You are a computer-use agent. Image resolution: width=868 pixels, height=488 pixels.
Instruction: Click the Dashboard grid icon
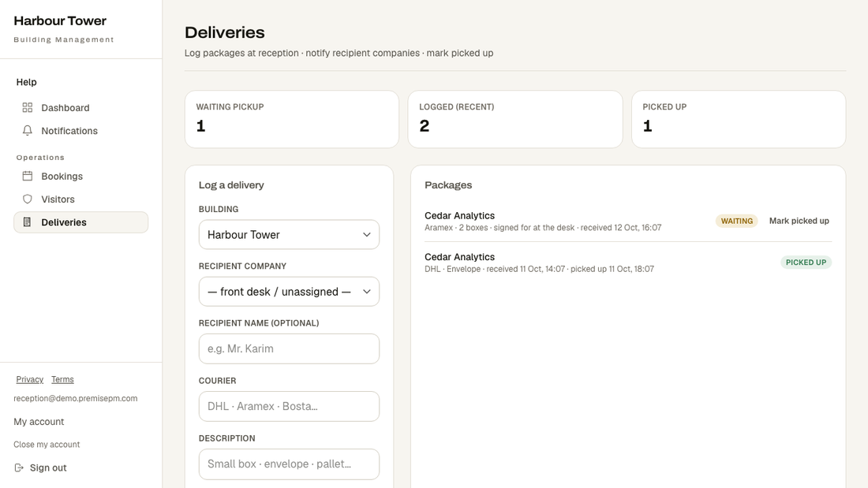click(x=27, y=107)
